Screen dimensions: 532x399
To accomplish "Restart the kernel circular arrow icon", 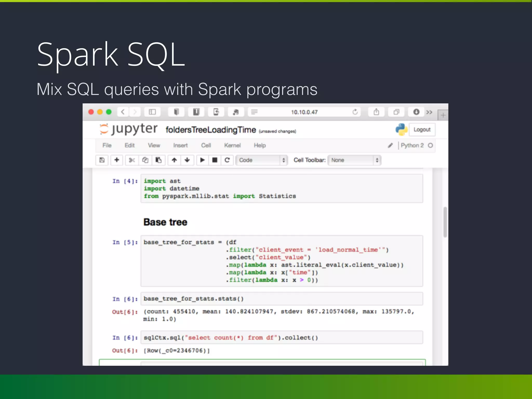I will coord(227,160).
